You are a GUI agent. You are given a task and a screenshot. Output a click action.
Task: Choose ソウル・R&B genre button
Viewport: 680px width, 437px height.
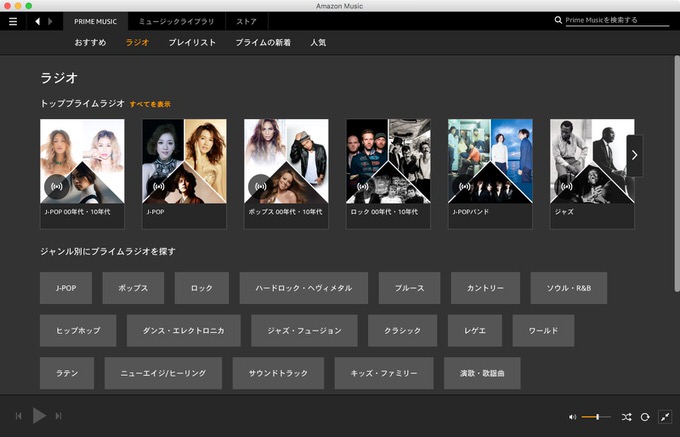point(569,288)
